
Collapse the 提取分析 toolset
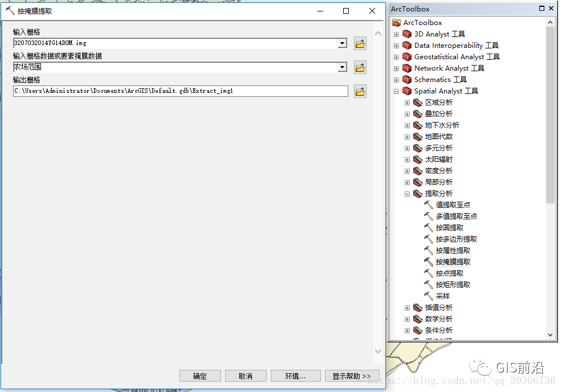coord(407,194)
